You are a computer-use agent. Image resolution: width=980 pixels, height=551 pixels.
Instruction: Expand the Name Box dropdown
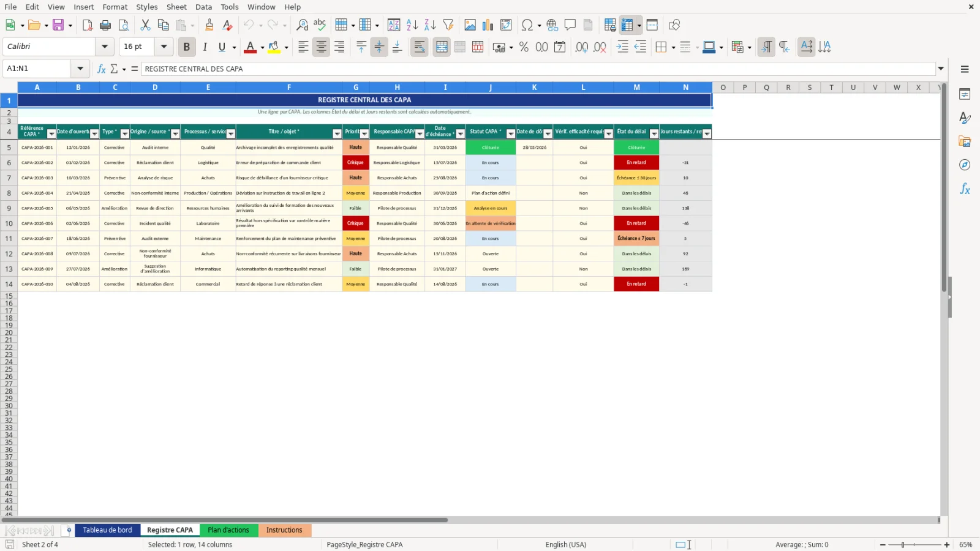coord(80,69)
